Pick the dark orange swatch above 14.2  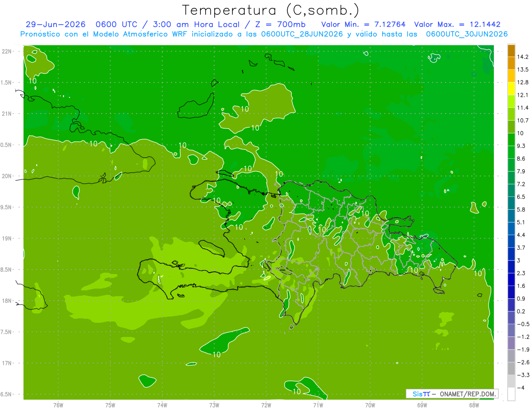tap(511, 51)
